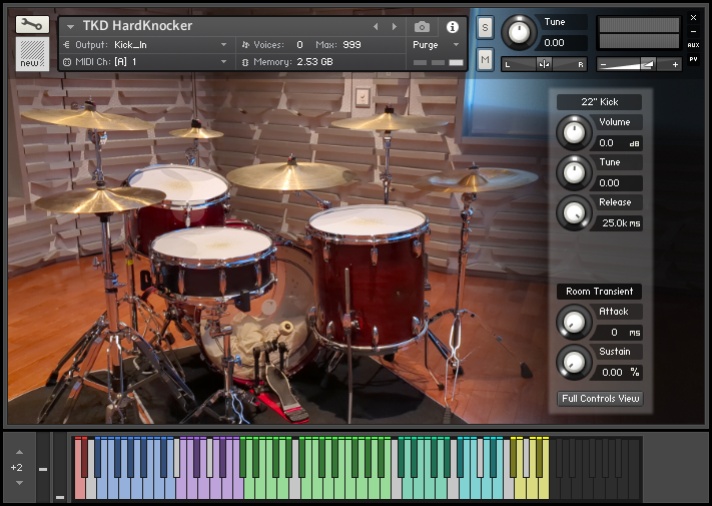This screenshot has height=506, width=712.
Task: Adjust the L-R pan slider
Action: pos(544,64)
